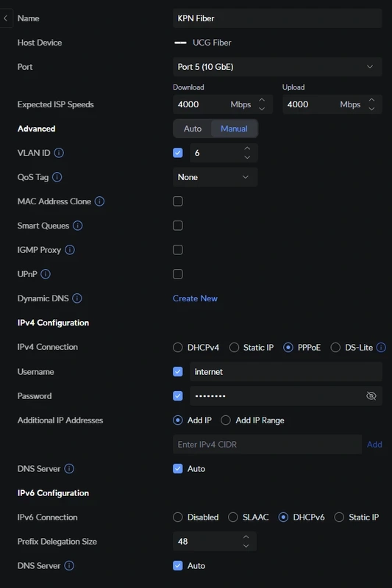Click Add next to IPv4 CIDR field

374,445
